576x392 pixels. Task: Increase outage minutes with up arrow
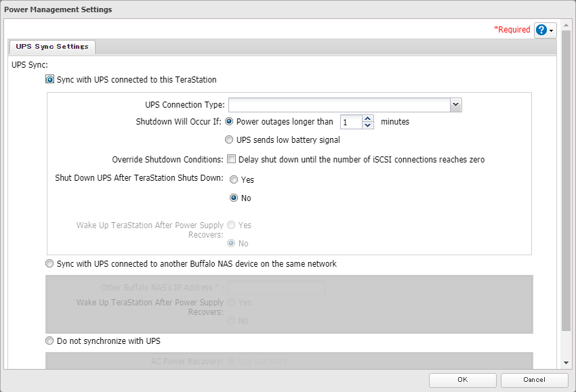click(x=368, y=119)
